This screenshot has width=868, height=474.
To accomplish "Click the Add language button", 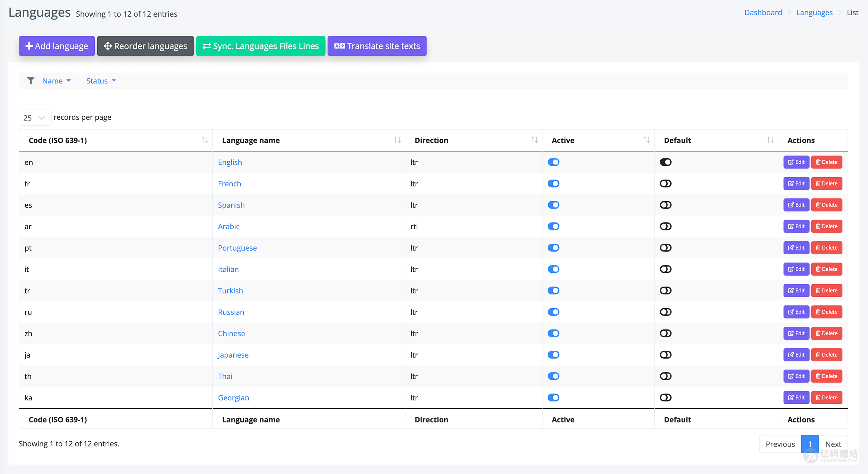I will coord(57,46).
